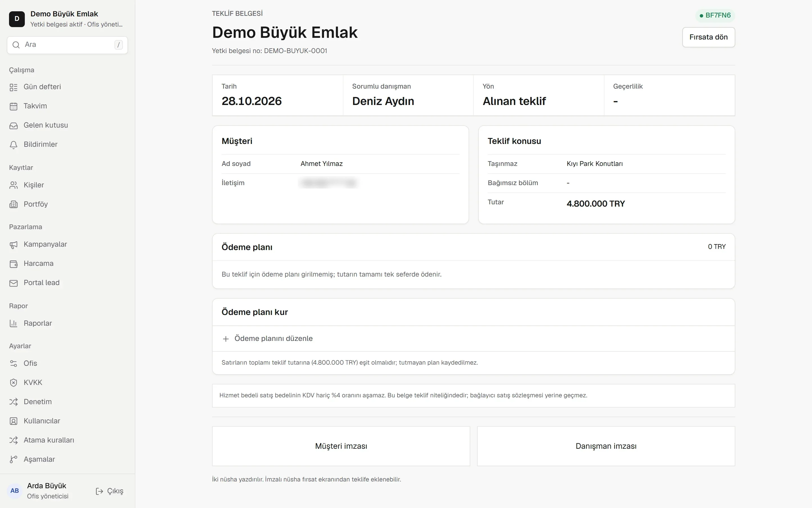Open Raporlar menu entry
The image size is (812, 508).
click(x=67, y=323)
